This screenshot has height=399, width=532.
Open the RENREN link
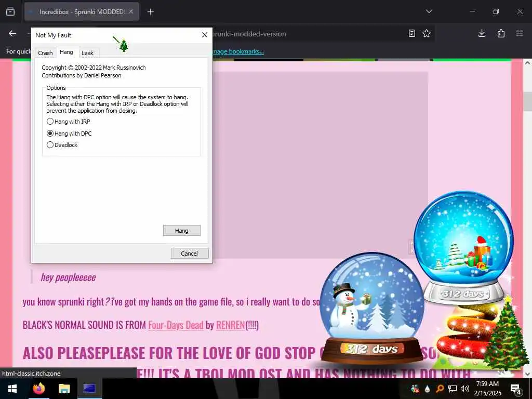pyautogui.click(x=230, y=325)
